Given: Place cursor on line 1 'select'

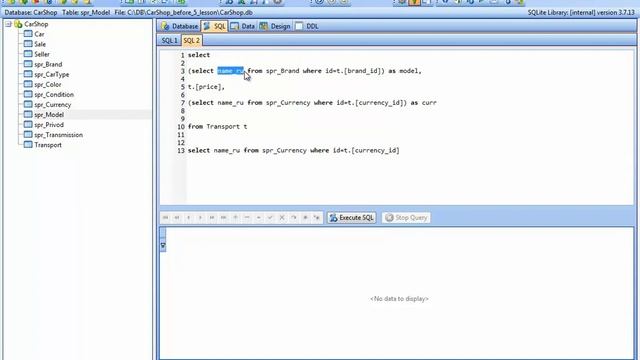Looking at the screenshot, I should pos(199,55).
